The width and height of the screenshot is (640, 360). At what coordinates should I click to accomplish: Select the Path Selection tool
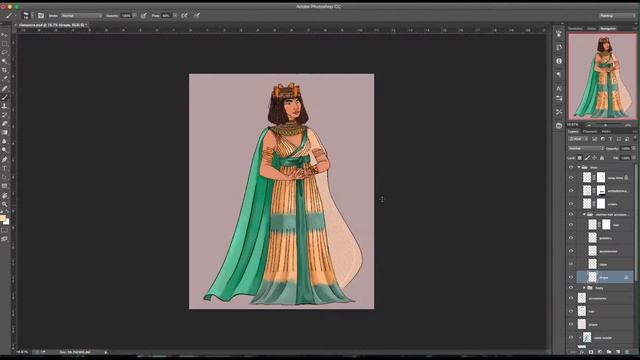[x=4, y=177]
